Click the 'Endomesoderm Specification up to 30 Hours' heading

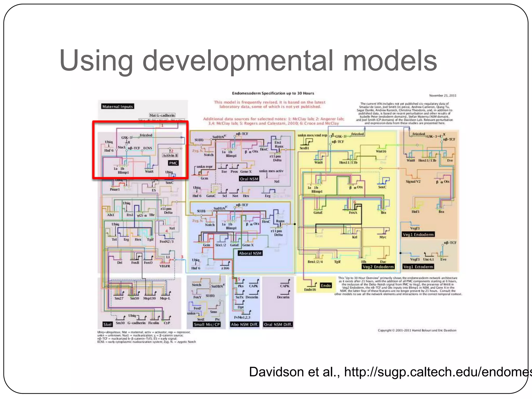click(273, 93)
